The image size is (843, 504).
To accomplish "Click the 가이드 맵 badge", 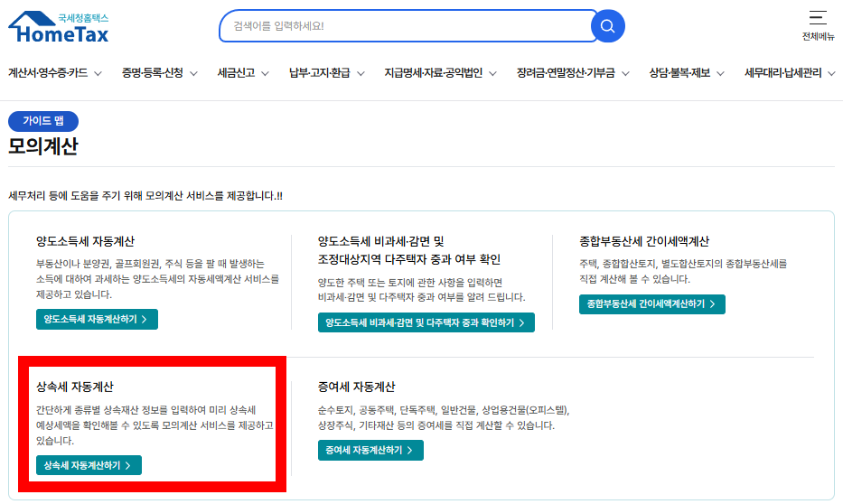I will click(43, 121).
